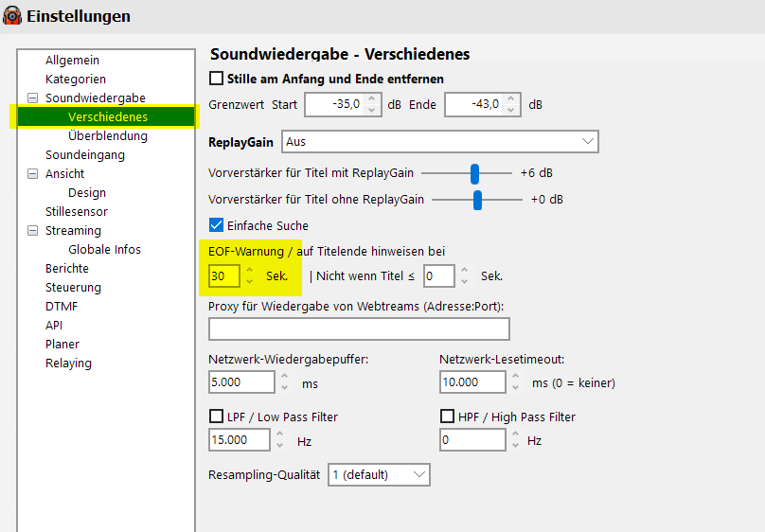Enable the LPF / Low Pass Filter checkbox
This screenshot has height=532, width=765.
216,417
